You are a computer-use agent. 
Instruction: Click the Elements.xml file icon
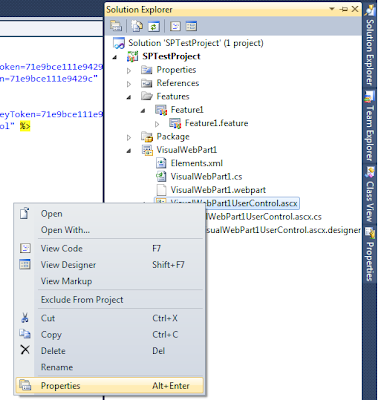click(x=161, y=163)
